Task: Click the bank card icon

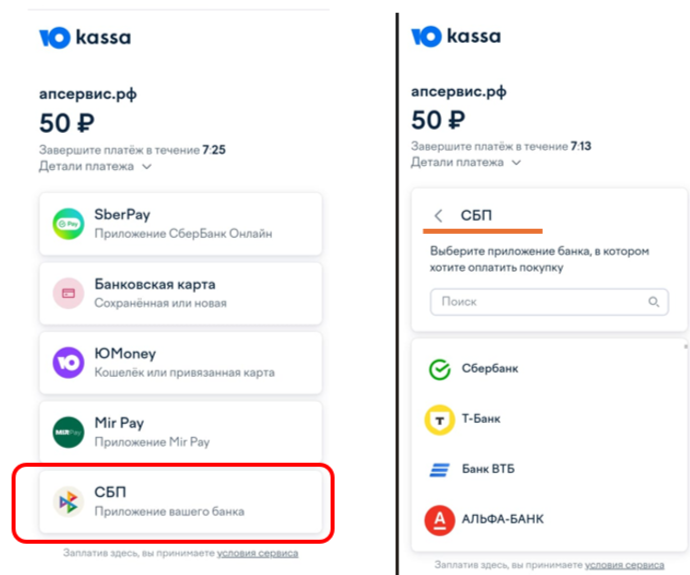Action: pos(68,293)
